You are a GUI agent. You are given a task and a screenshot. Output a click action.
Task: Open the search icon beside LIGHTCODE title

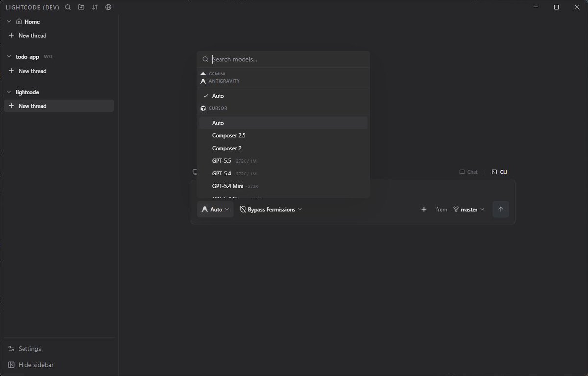click(x=68, y=7)
